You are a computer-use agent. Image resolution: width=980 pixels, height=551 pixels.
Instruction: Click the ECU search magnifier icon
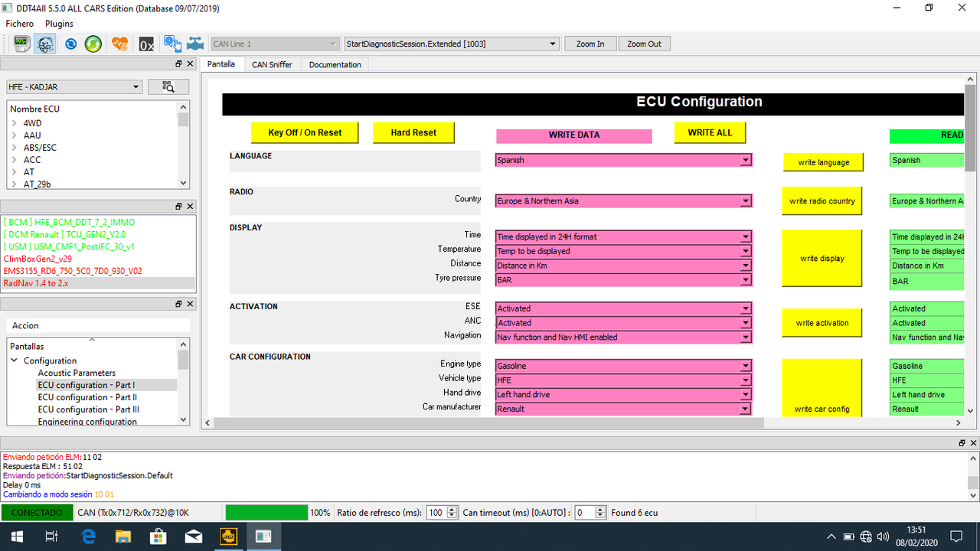167,86
